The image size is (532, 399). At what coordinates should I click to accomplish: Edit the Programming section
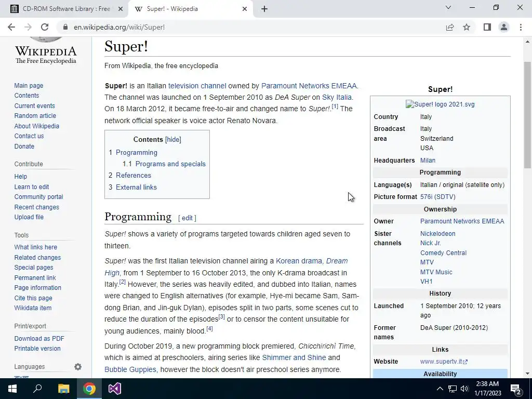(x=187, y=218)
